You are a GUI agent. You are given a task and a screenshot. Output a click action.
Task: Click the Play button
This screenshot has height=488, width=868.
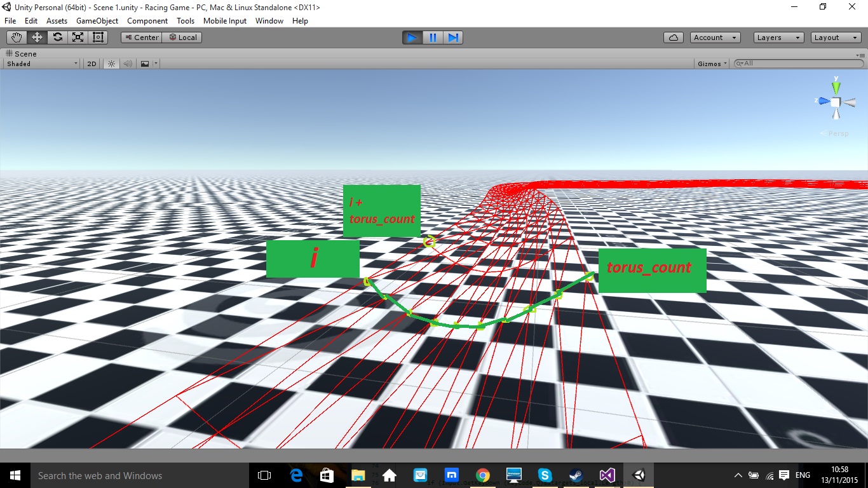pos(412,37)
